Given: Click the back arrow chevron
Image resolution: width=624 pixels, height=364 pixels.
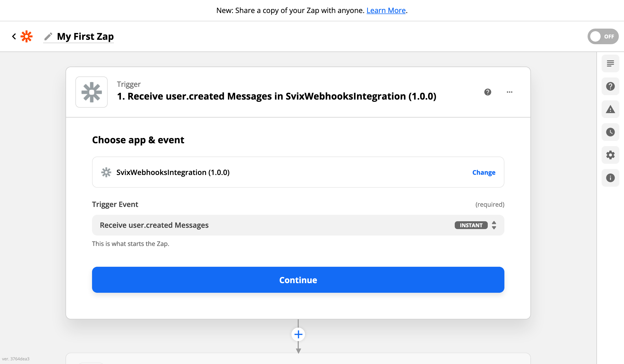Looking at the screenshot, I should (x=14, y=36).
